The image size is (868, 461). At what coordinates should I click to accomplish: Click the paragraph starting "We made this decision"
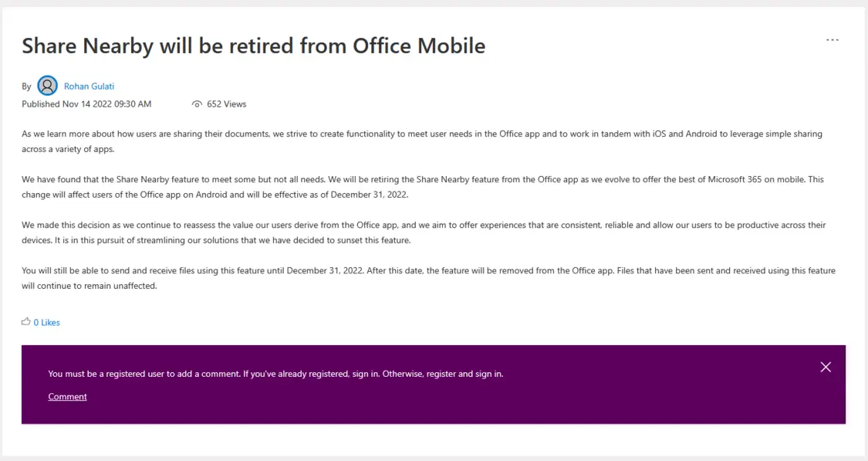point(424,232)
